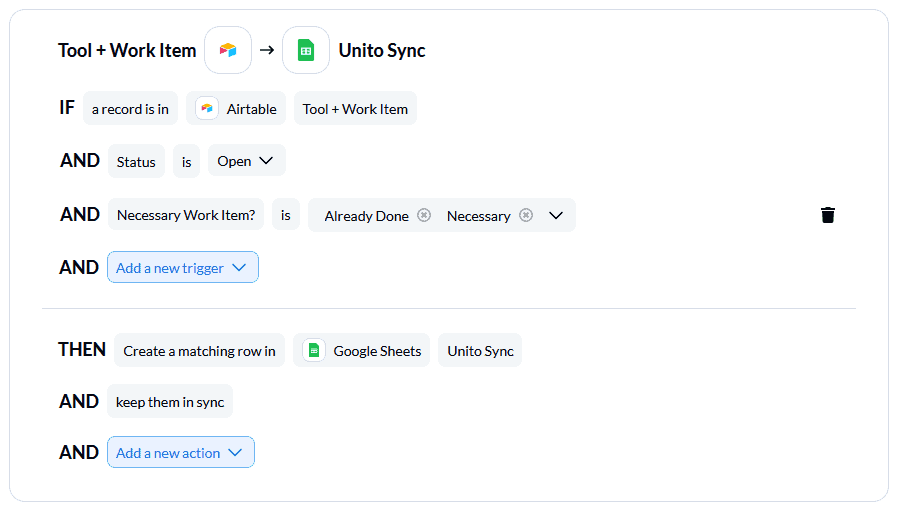Delete the Necessary Work Item trigger with the trash icon
Viewport: 898px width, 510px height.
tap(828, 215)
